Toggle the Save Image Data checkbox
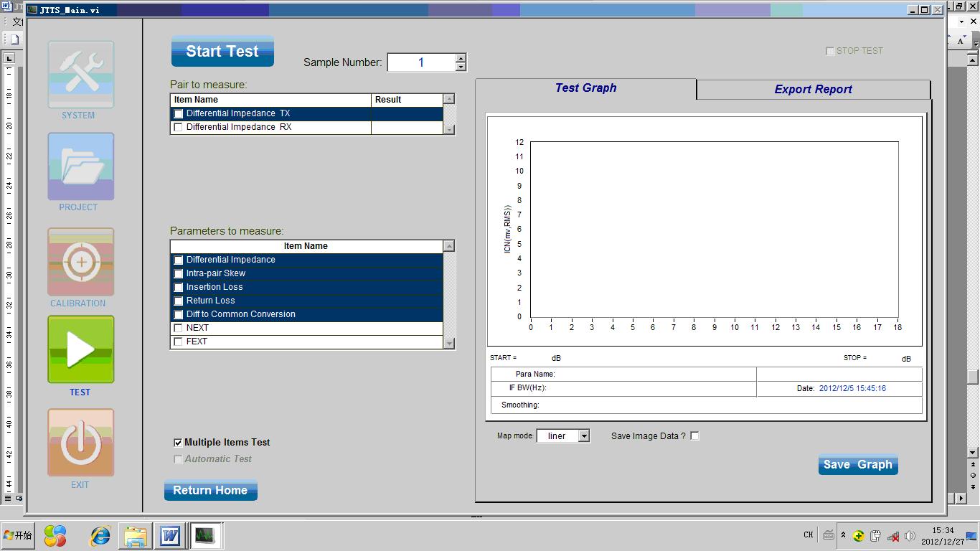 click(694, 435)
